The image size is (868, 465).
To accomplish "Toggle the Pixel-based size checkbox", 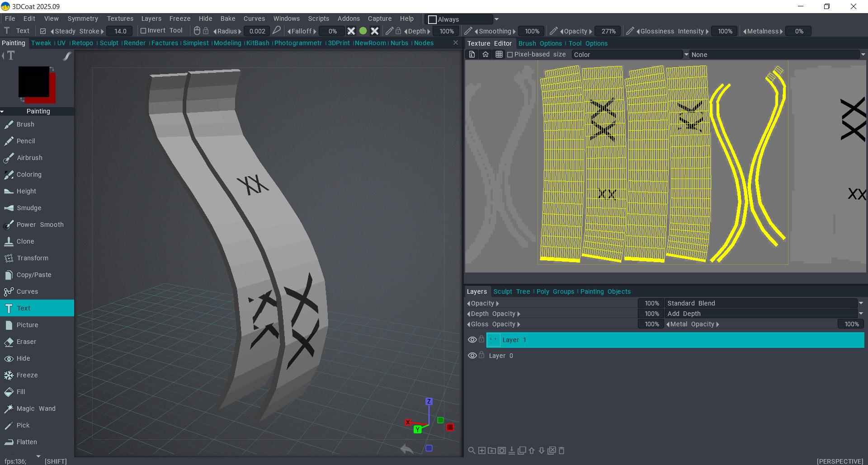I will point(510,55).
